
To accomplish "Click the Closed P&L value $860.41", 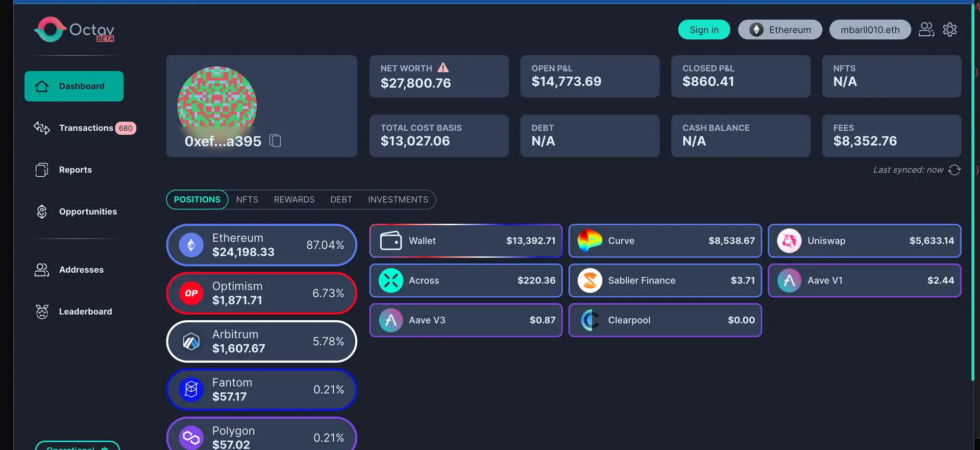I will point(708,82).
